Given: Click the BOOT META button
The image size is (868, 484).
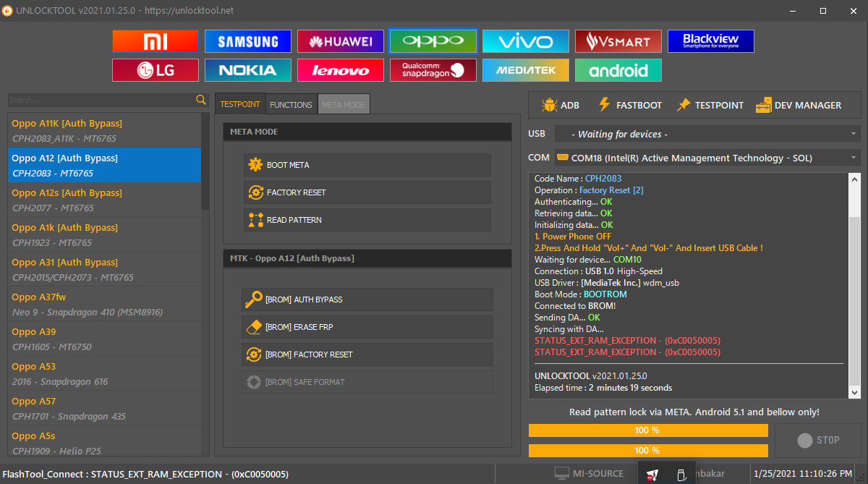Looking at the screenshot, I should [x=367, y=165].
